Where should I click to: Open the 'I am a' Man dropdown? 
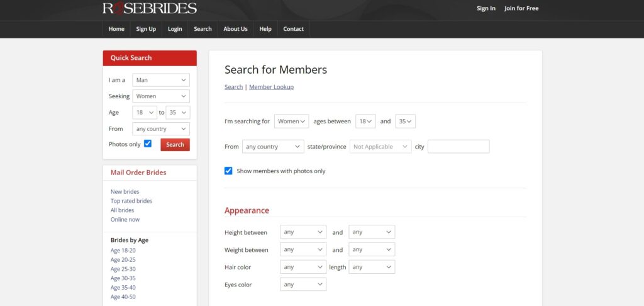pyautogui.click(x=161, y=80)
